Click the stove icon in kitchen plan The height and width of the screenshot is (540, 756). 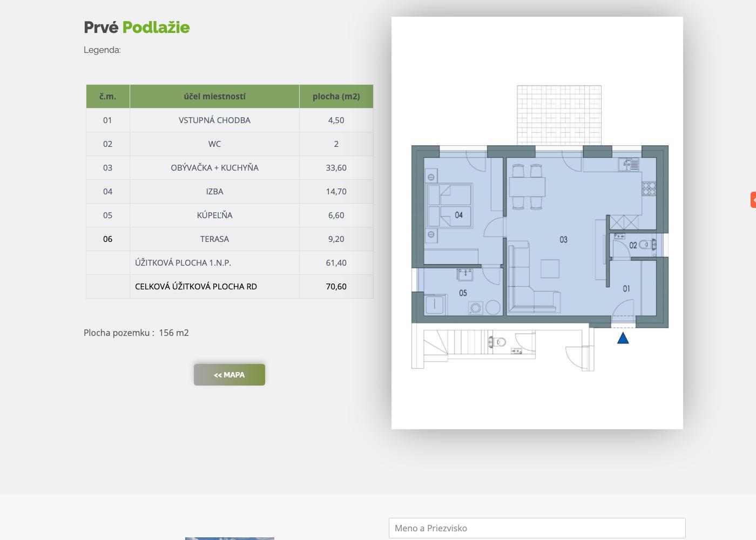[649, 188]
